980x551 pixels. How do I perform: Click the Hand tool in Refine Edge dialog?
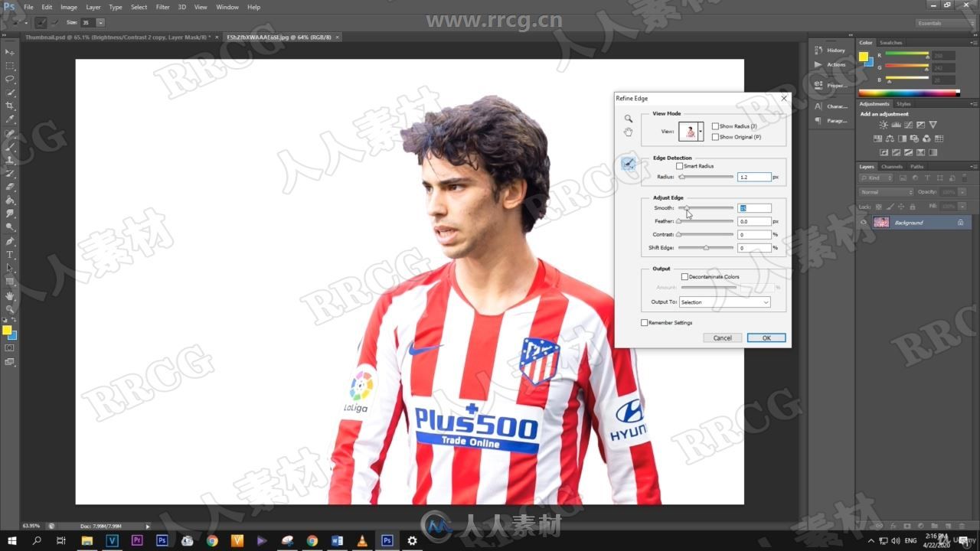click(x=628, y=132)
